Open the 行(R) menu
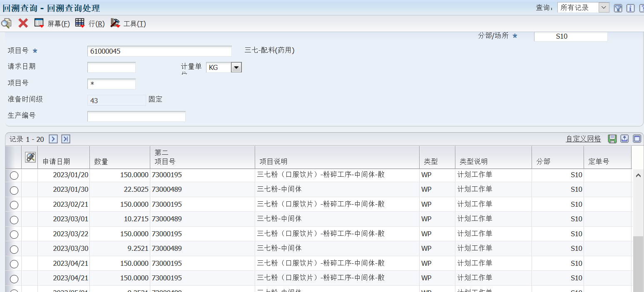The width and height of the screenshot is (644, 292). tap(90, 24)
